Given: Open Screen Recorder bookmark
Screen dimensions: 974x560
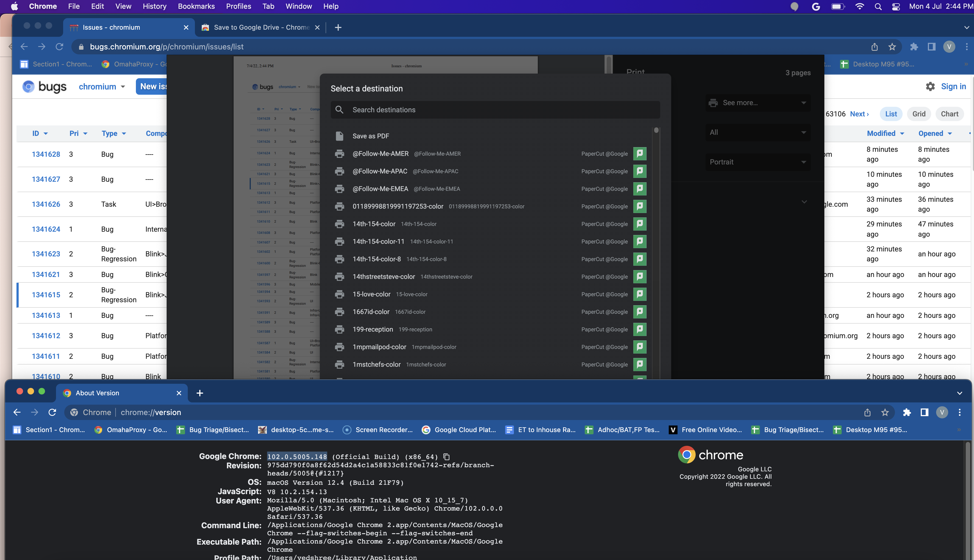Looking at the screenshot, I should tap(377, 430).
